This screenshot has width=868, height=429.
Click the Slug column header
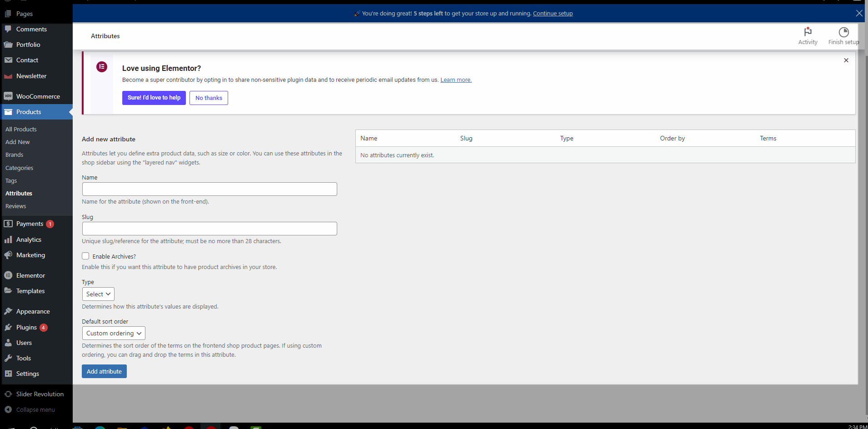pyautogui.click(x=466, y=138)
